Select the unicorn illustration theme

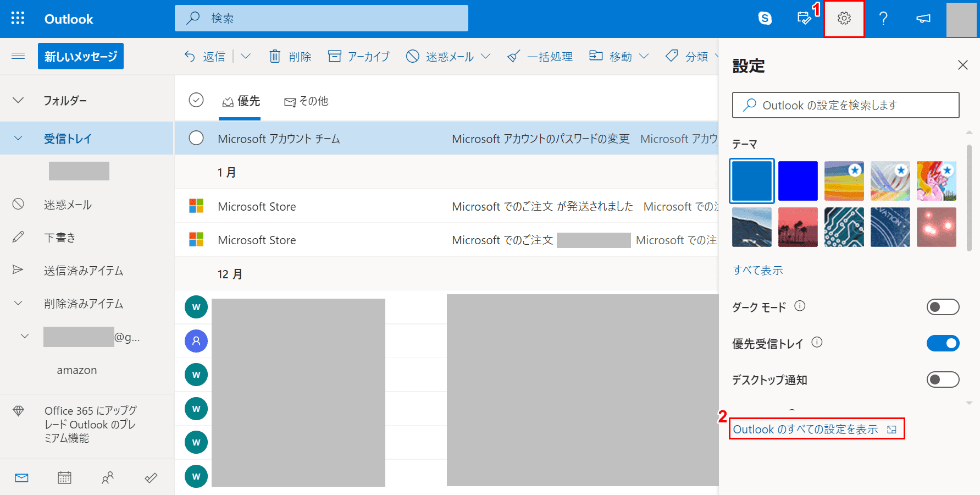pyautogui.click(x=937, y=181)
